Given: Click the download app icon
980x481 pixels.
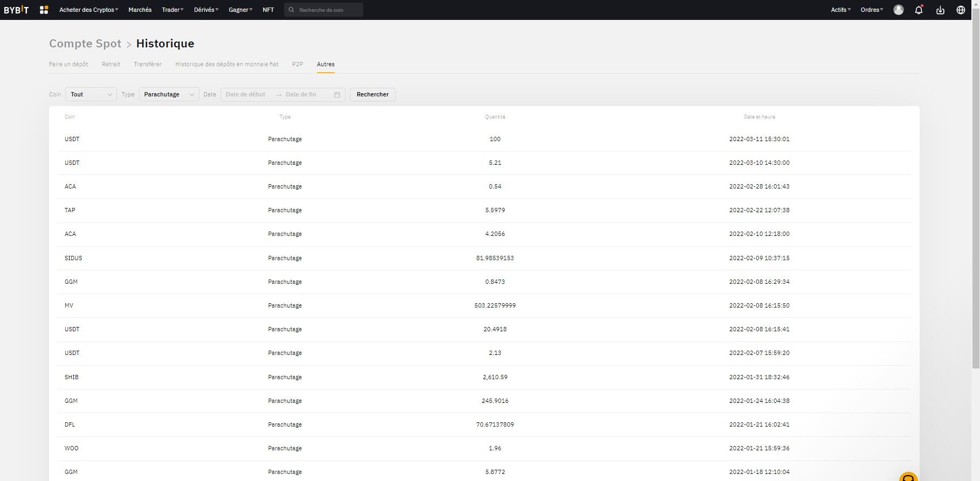Looking at the screenshot, I should pyautogui.click(x=940, y=10).
